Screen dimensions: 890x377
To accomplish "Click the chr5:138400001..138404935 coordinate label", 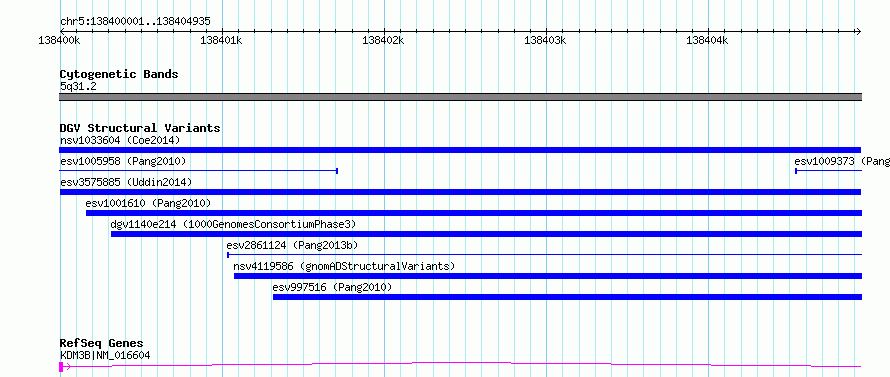I will [135, 22].
